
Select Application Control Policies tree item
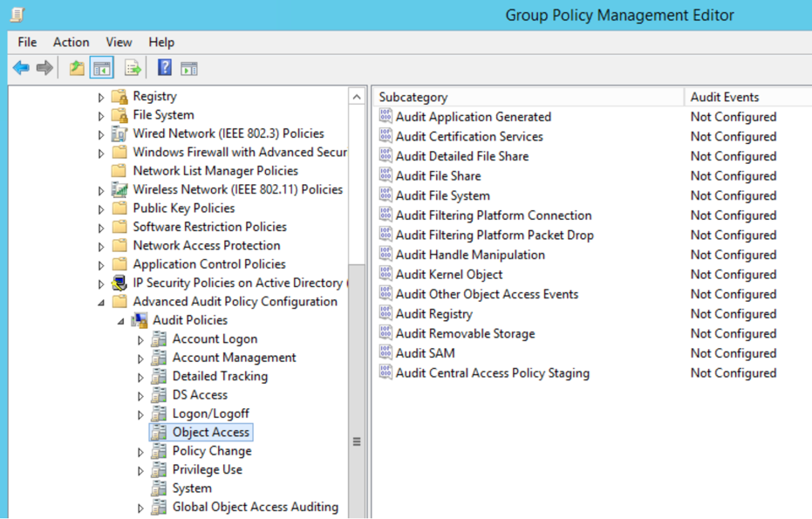click(x=209, y=264)
